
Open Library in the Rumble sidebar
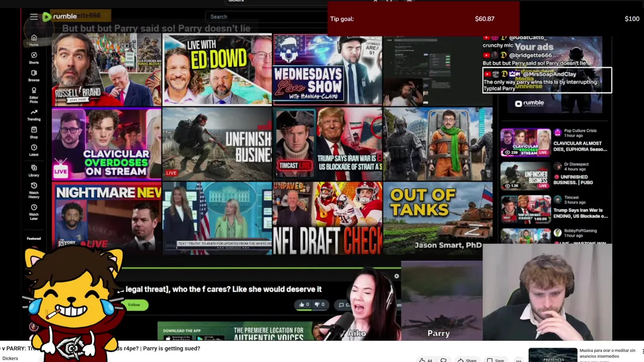pos(34,171)
